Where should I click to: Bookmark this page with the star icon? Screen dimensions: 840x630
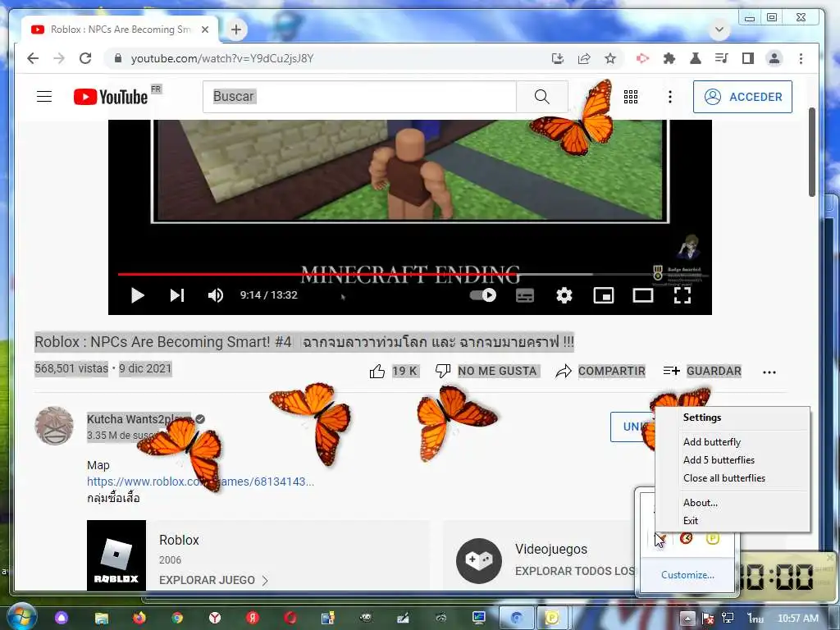tap(610, 58)
